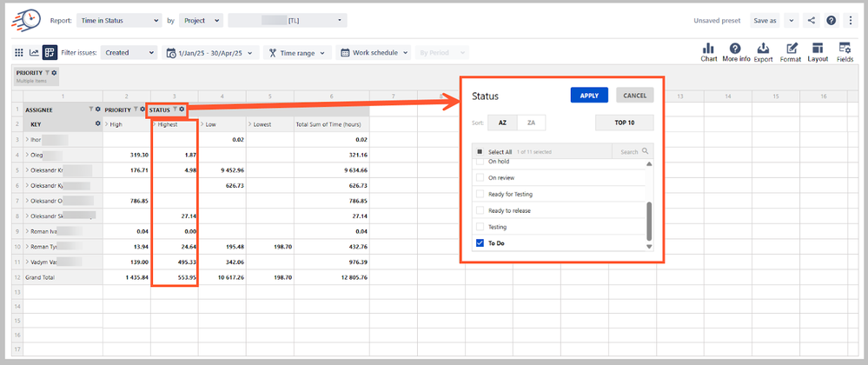Expand the Vadym assignee row
The height and width of the screenshot is (365, 868).
[x=27, y=262]
